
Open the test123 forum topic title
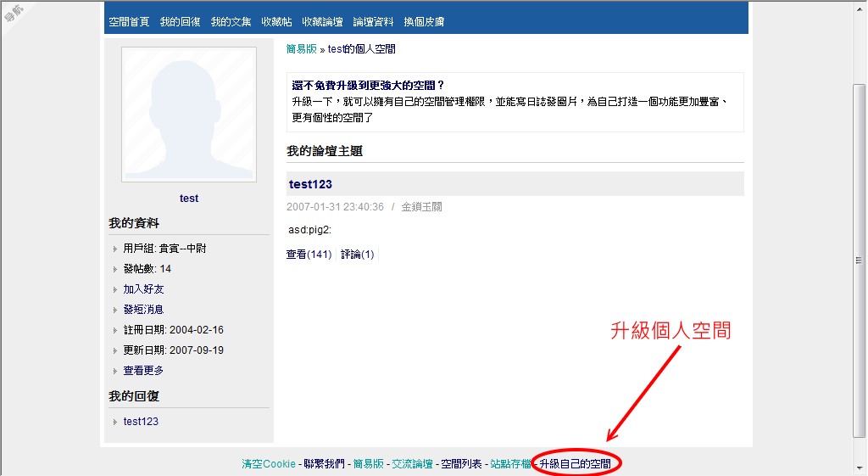pyautogui.click(x=310, y=184)
